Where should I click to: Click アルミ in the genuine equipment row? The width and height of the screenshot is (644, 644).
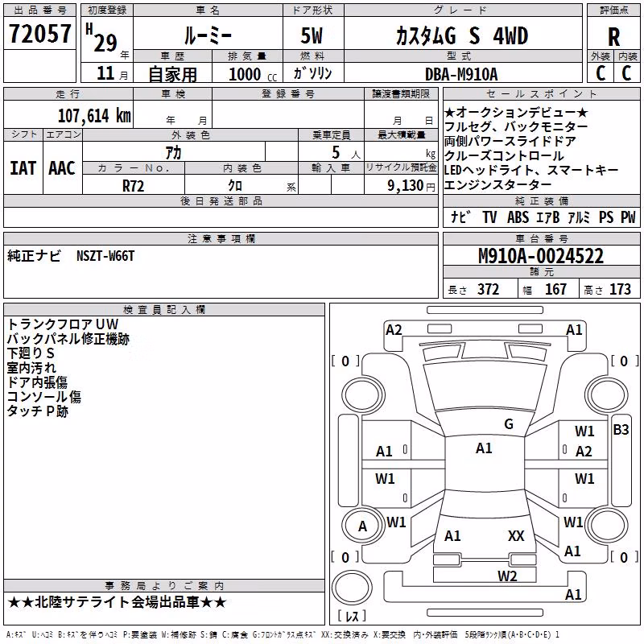(579, 217)
